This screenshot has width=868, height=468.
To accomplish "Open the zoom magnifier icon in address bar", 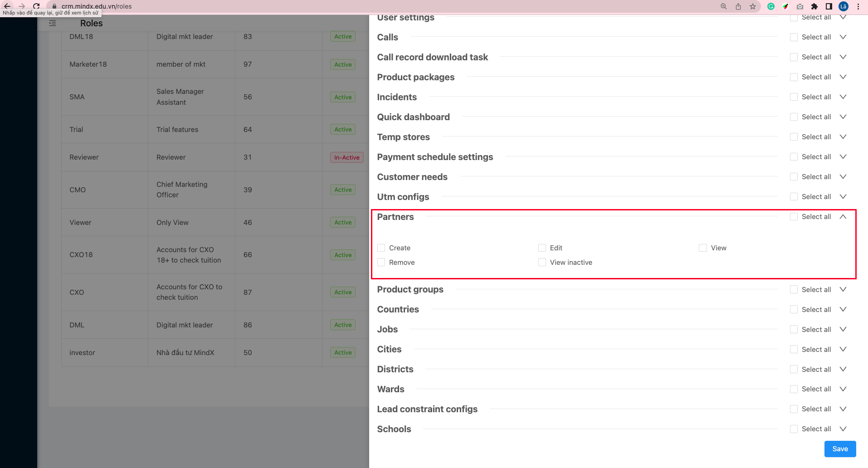I will pos(724,6).
